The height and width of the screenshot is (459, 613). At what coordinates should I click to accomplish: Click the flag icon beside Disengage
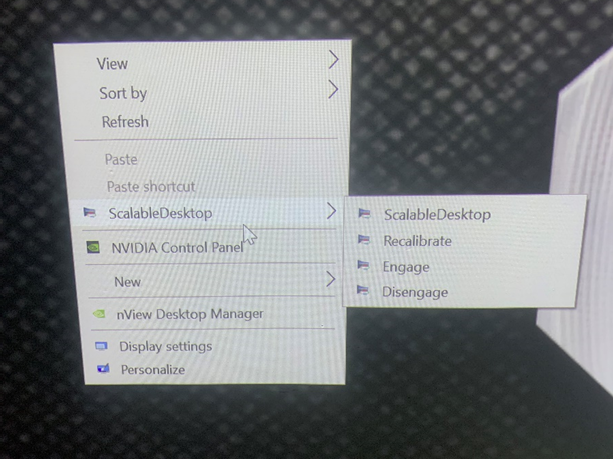click(362, 290)
